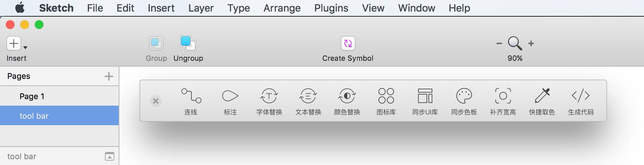Open the 文本替换 text replace tool

click(308, 96)
